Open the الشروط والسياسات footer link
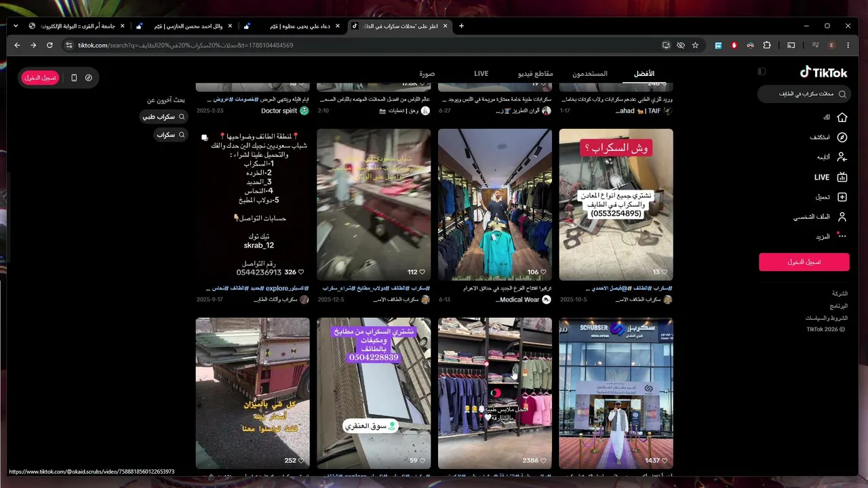This screenshot has width=868, height=488. click(827, 318)
